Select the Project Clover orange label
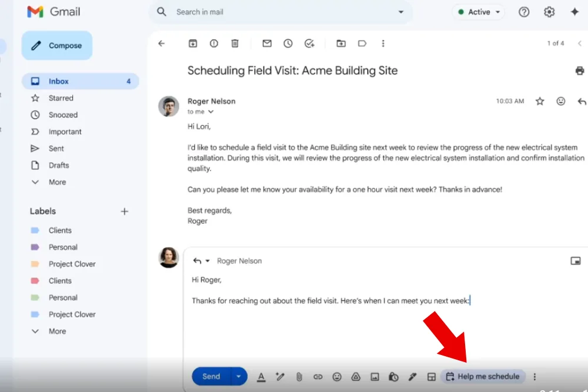Image resolution: width=588 pixels, height=392 pixels. [x=72, y=264]
